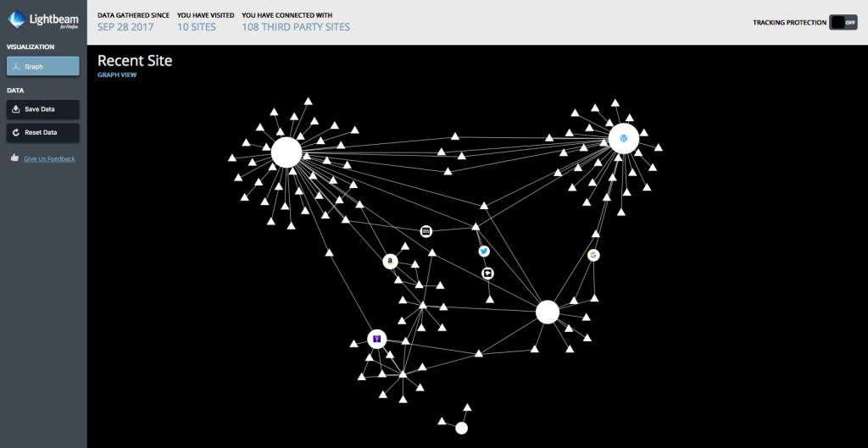Open the purple Yahoo site node
The width and height of the screenshot is (868, 448).
376,339
